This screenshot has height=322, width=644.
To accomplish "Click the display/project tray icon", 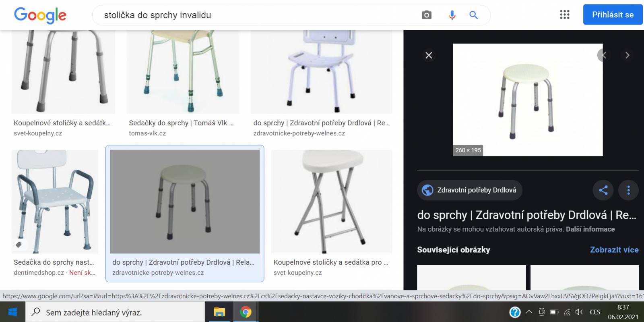I will pos(542,312).
